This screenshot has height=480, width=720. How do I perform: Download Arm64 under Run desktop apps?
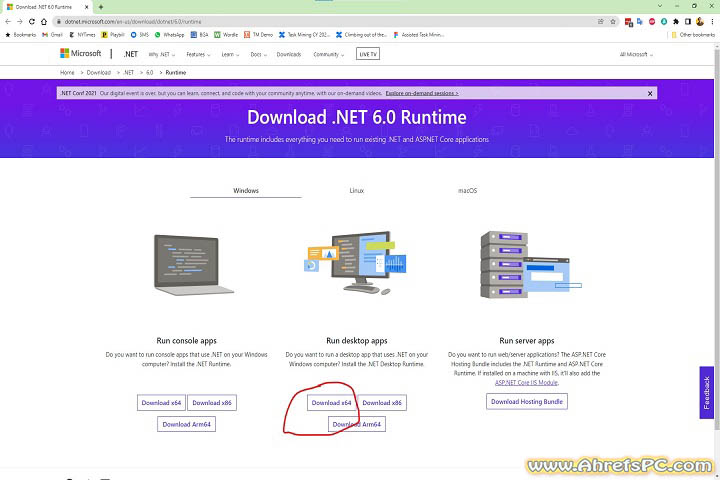357,424
